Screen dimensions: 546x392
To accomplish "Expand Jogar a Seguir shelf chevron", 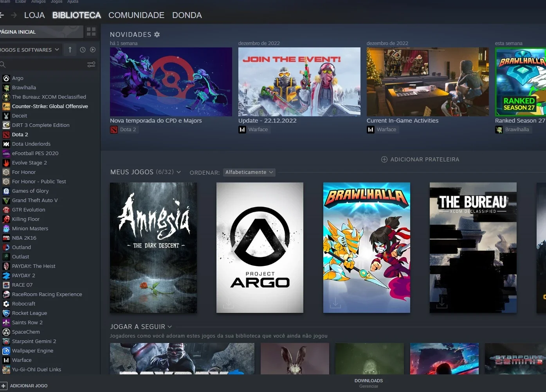I will (169, 327).
